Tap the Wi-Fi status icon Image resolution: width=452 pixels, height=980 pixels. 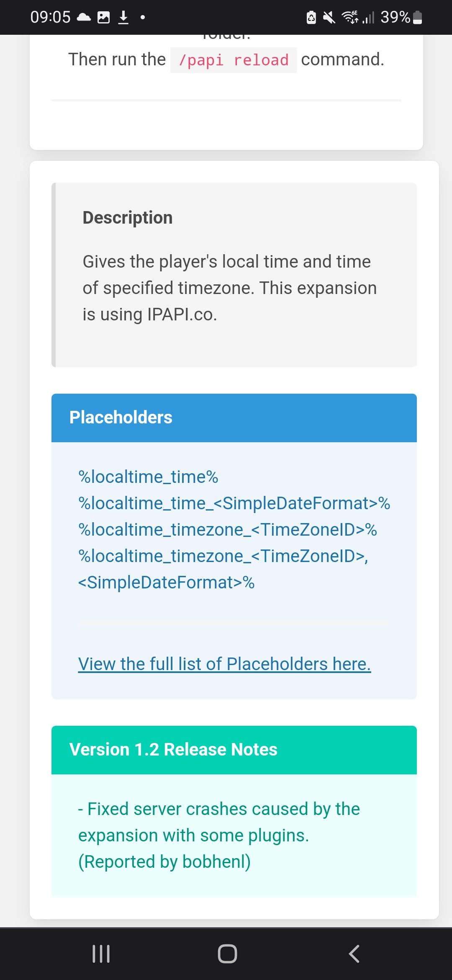pos(349,17)
